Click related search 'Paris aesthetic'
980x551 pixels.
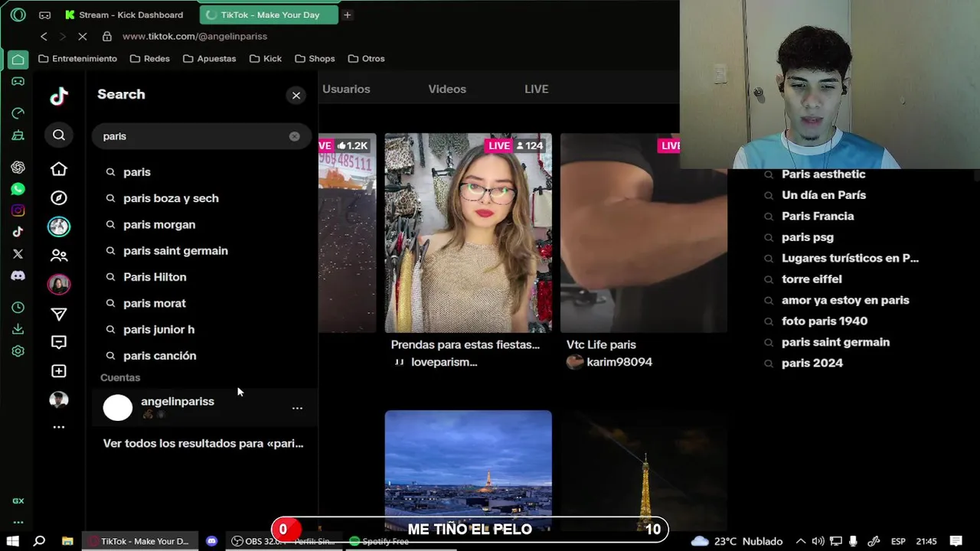point(823,174)
